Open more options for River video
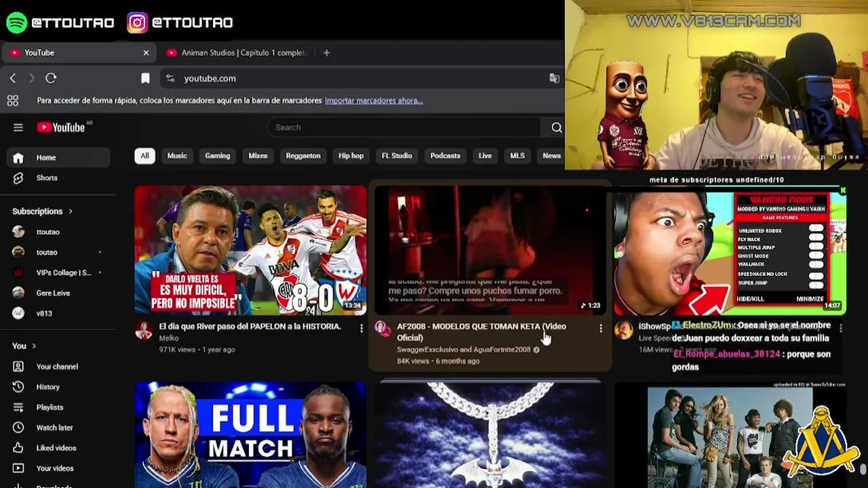 (361, 329)
